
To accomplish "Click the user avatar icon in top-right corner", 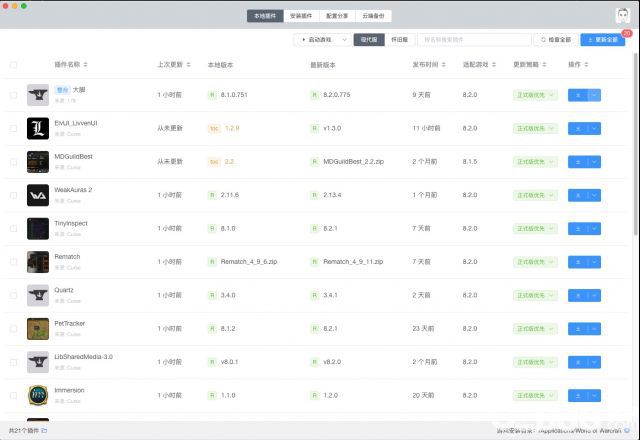I will tap(621, 16).
